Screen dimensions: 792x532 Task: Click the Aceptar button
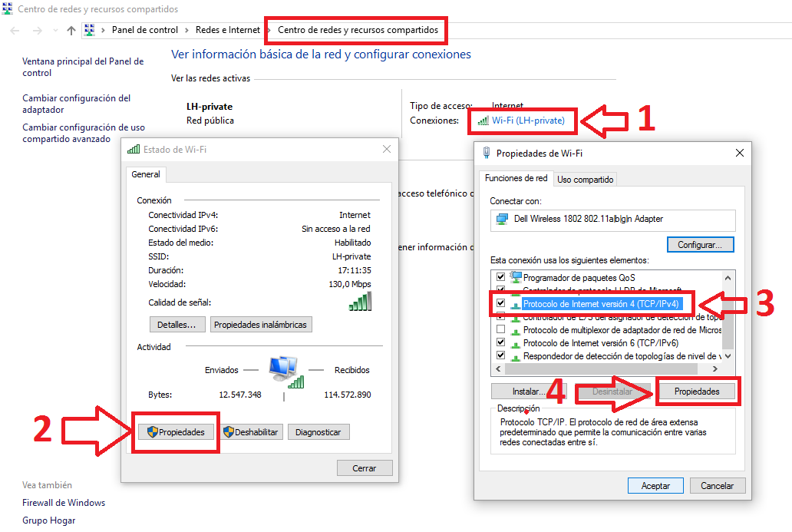655,485
